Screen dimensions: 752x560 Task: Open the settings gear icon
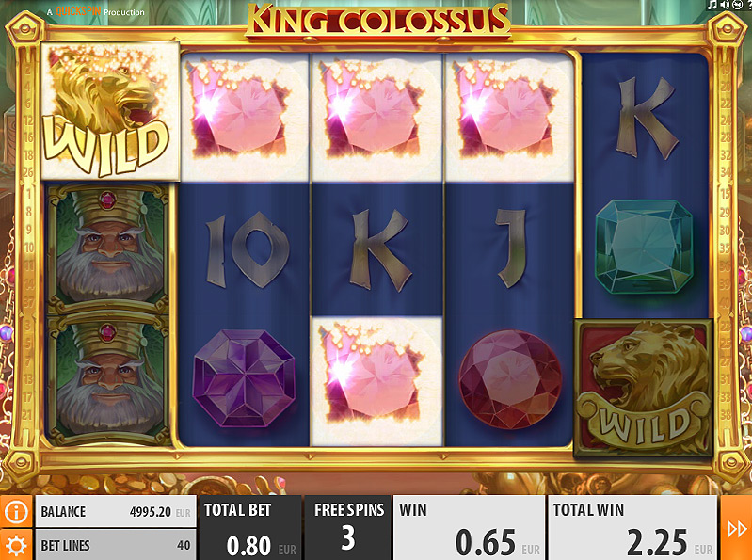16,545
